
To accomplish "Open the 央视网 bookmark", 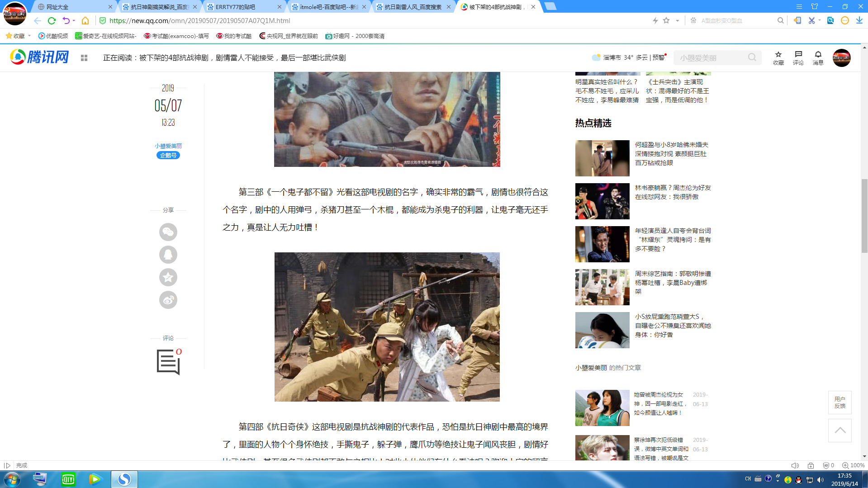I will pyautogui.click(x=289, y=36).
